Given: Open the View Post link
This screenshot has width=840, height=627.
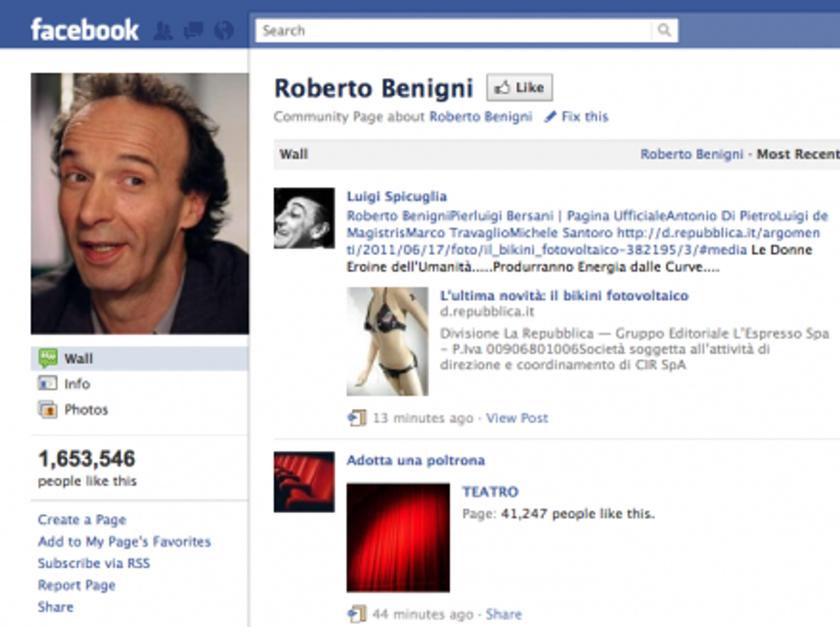Looking at the screenshot, I should click(517, 418).
